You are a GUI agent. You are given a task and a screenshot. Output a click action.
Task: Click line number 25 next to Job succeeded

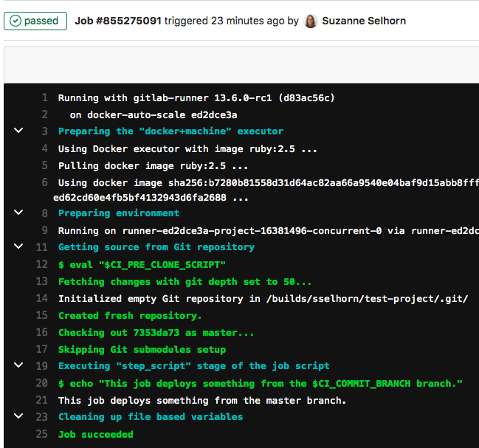(42, 434)
